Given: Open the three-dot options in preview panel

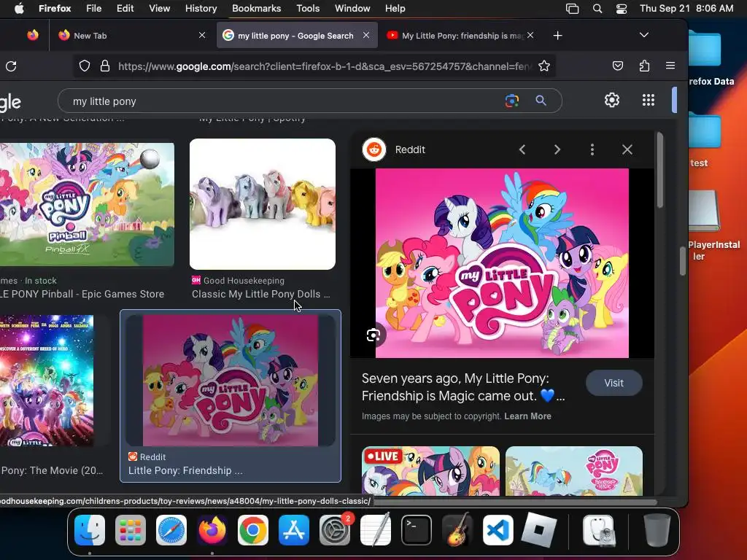Looking at the screenshot, I should coord(592,149).
